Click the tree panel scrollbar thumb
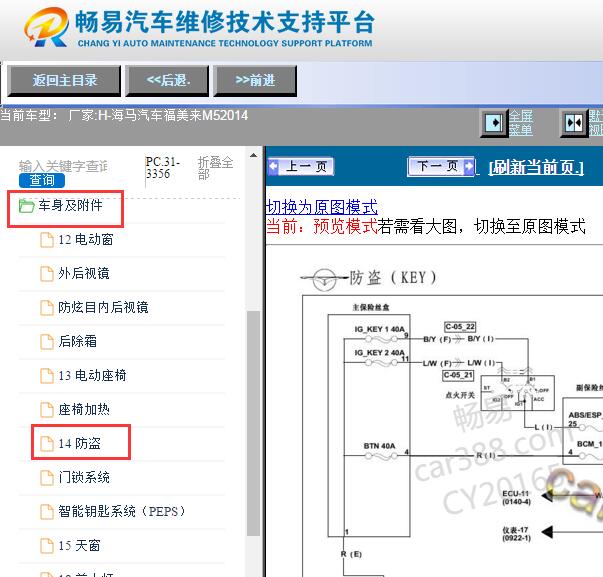 click(x=253, y=423)
